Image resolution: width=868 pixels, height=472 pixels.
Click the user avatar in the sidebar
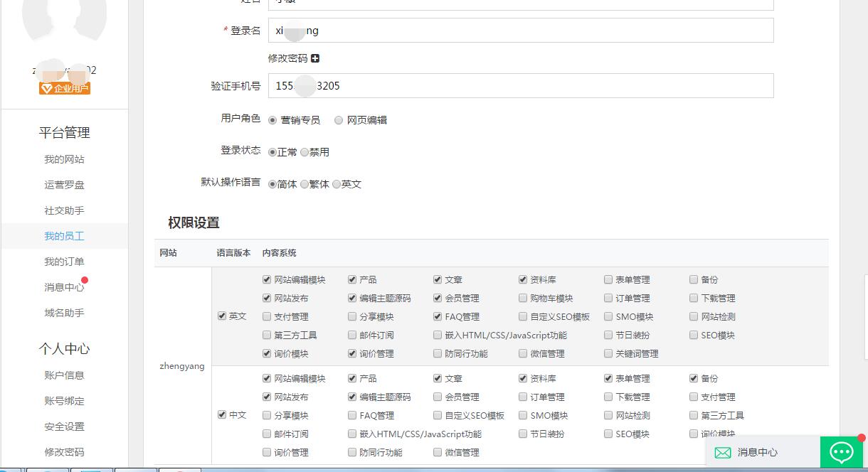64,25
